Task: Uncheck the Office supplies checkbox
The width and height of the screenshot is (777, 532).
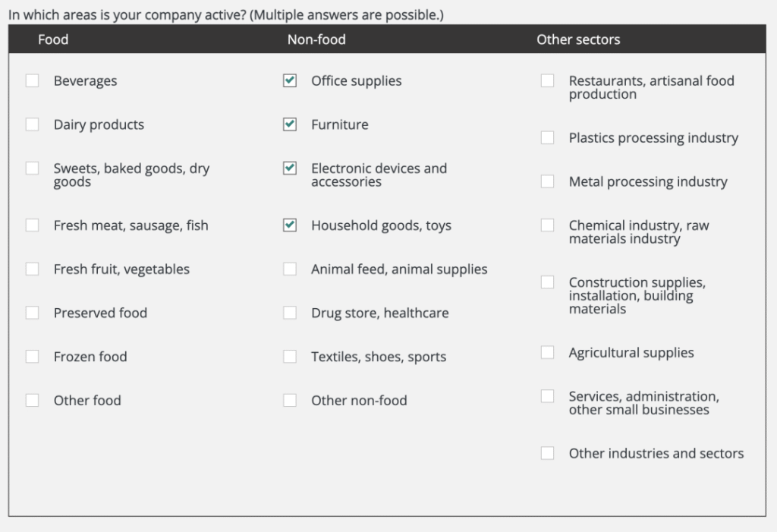Action: pos(290,80)
